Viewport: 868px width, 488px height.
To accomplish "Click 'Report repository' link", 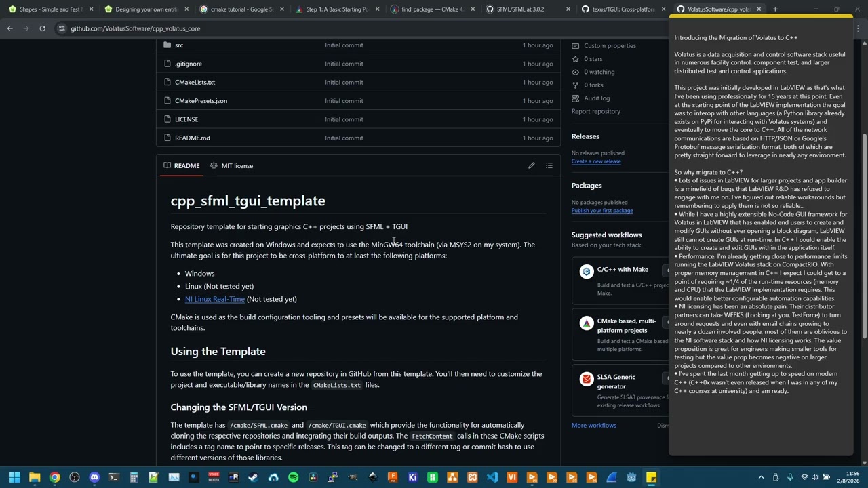I will [596, 111].
